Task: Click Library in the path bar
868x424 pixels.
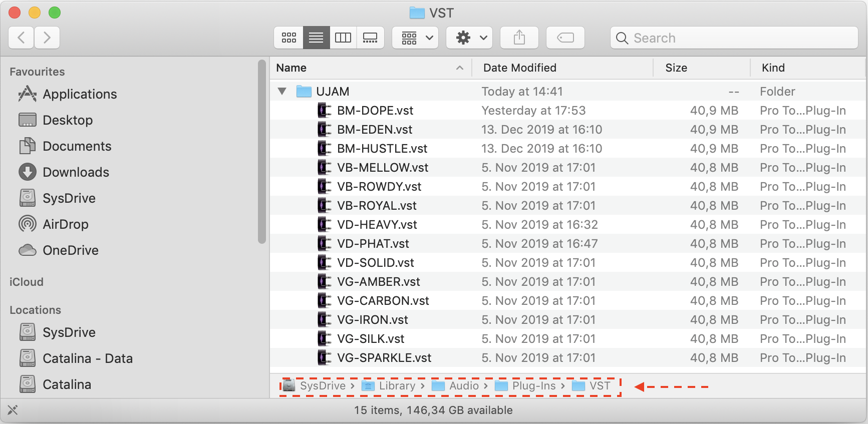Action: coord(389,385)
